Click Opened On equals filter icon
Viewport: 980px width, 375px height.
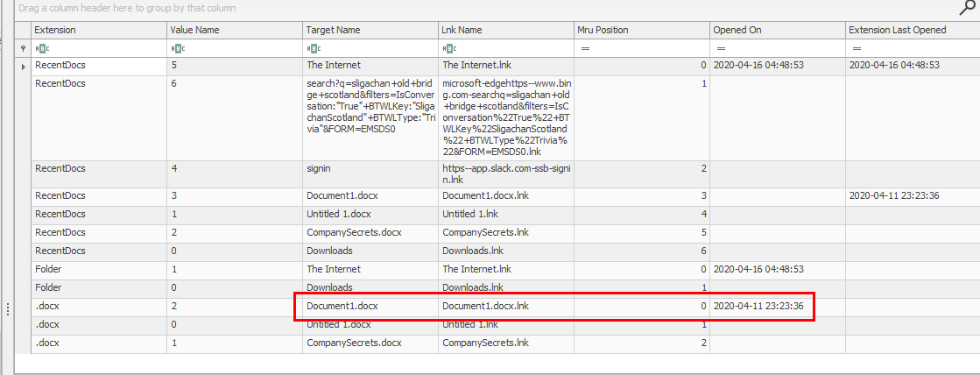(x=720, y=48)
